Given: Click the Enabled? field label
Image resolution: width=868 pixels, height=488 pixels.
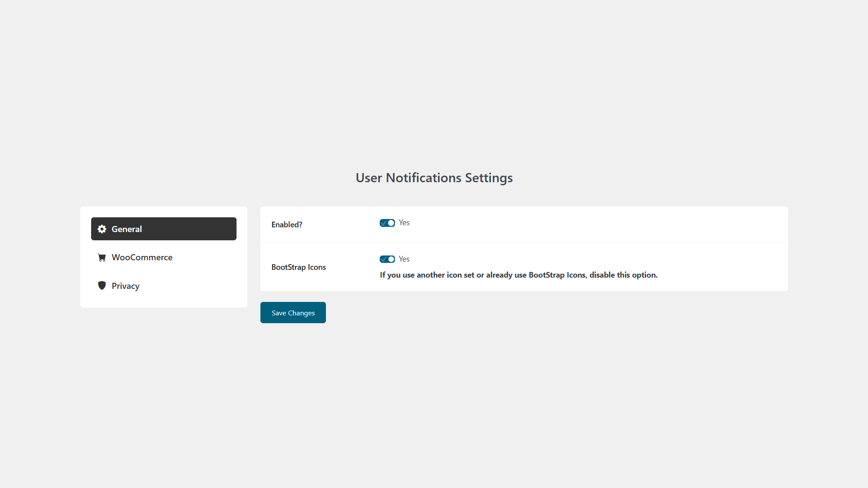Looking at the screenshot, I should point(287,225).
